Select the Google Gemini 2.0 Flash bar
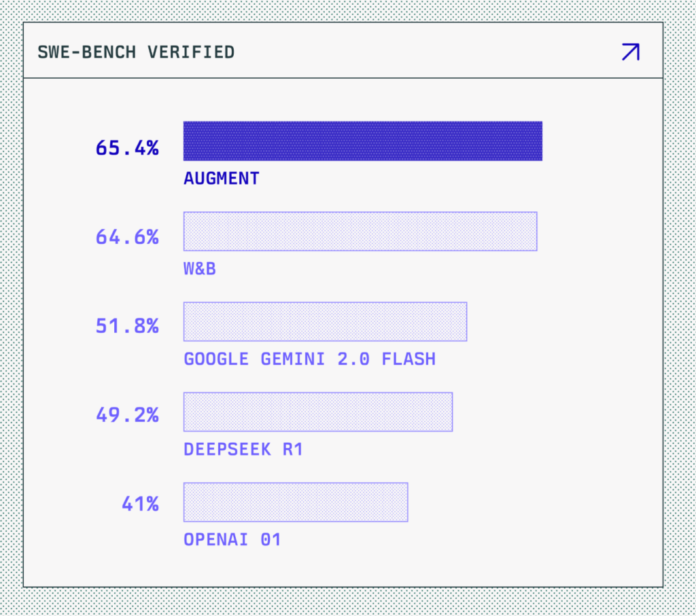This screenshot has width=696, height=616. [x=326, y=321]
